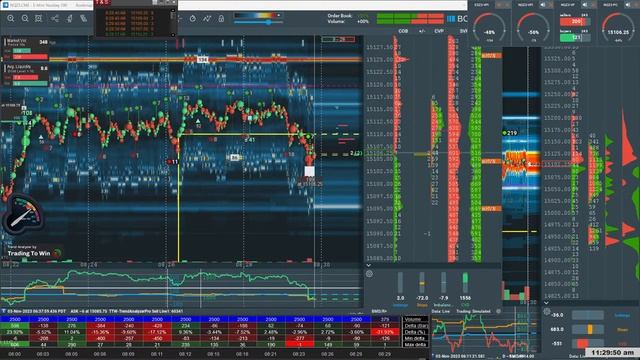This screenshot has height=360, width=640.
Task: Click the -48% gauge widget
Action: (x=489, y=28)
